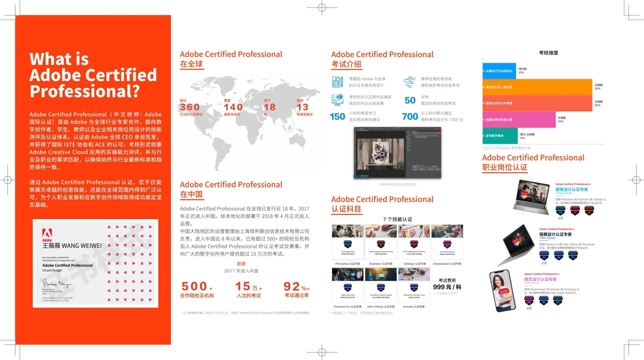
Task: Click the 视觉设计认证专家 heading
Action: pos(571,189)
